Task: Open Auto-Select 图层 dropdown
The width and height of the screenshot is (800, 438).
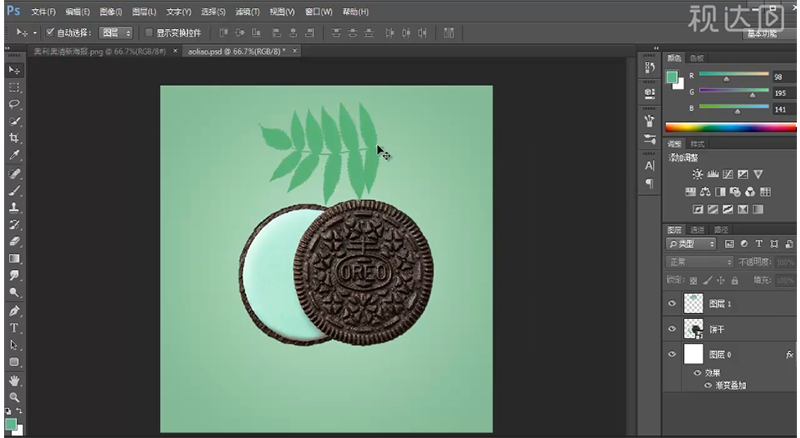Action: (116, 33)
